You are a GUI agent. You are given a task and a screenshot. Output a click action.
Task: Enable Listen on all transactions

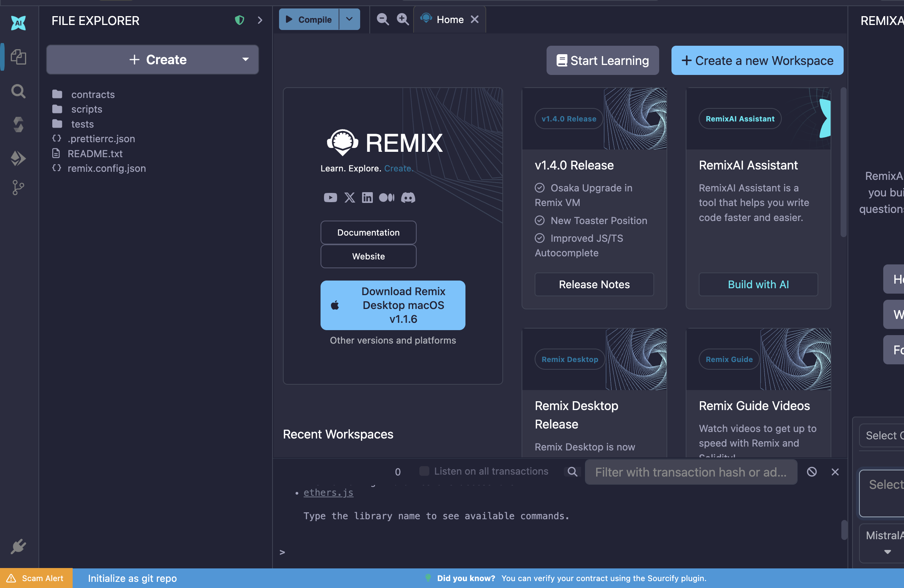pos(424,471)
